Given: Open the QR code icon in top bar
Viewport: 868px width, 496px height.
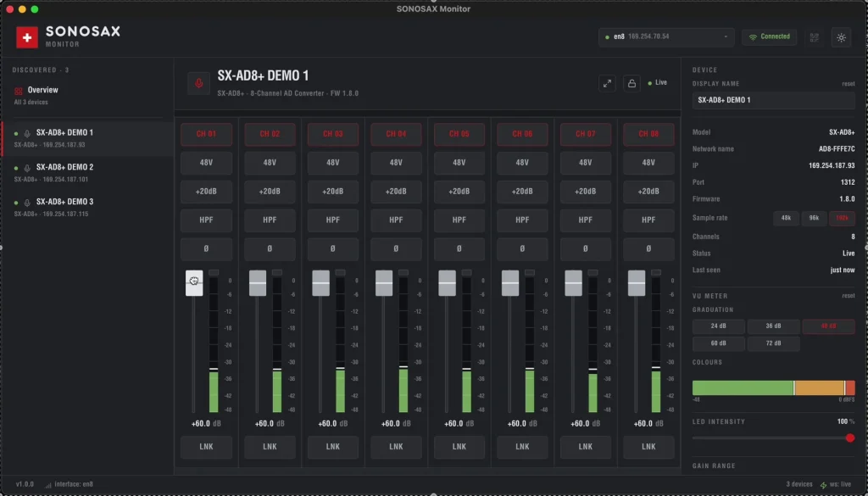Looking at the screenshot, I should click(x=815, y=37).
